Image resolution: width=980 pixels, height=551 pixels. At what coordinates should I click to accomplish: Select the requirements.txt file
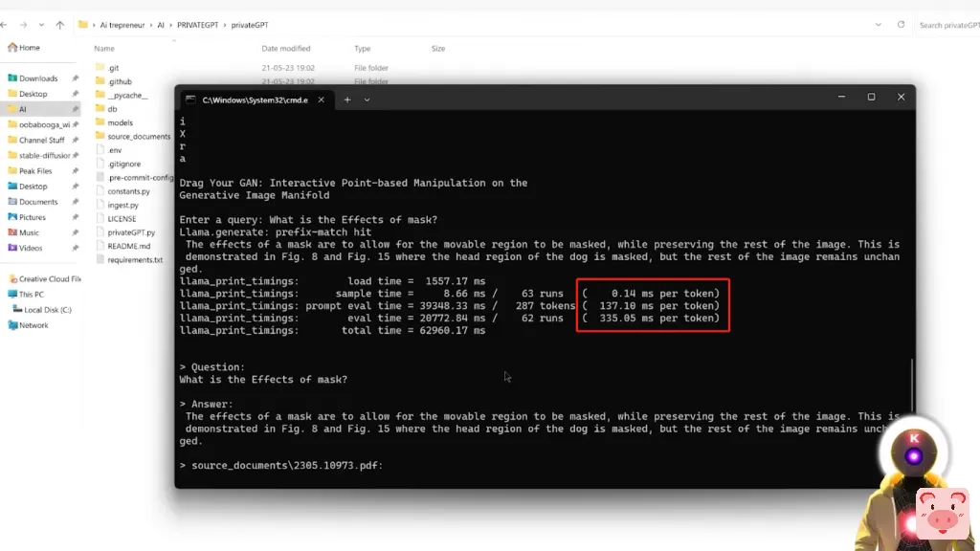point(135,260)
